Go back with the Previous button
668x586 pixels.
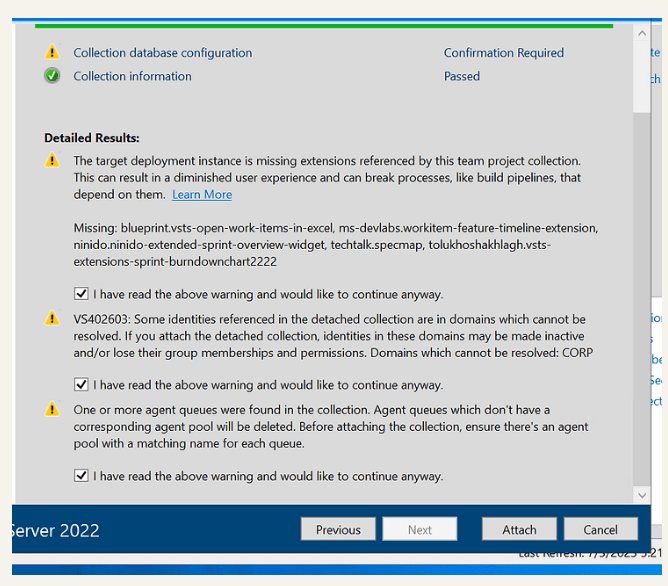[338, 529]
